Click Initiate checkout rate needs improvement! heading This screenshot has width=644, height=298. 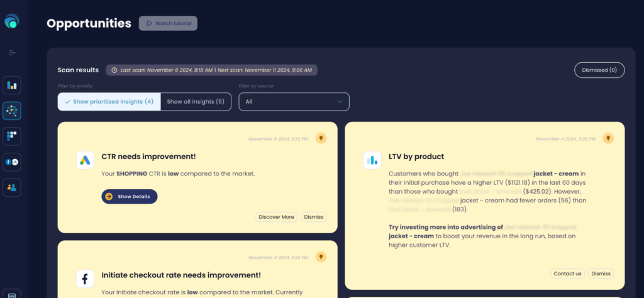pos(181,275)
